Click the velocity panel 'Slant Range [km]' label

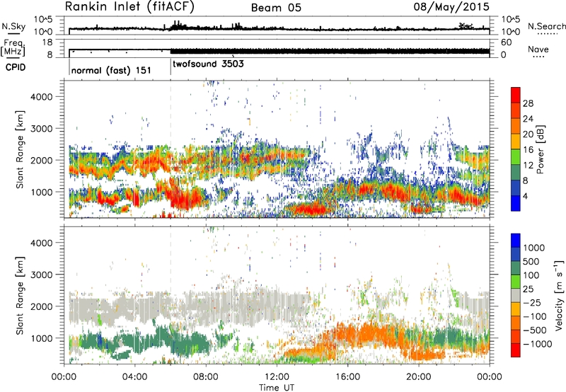(x=20, y=295)
